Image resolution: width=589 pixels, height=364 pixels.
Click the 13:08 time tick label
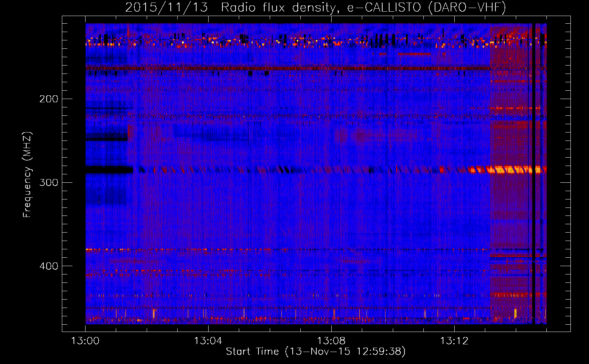tap(331, 341)
